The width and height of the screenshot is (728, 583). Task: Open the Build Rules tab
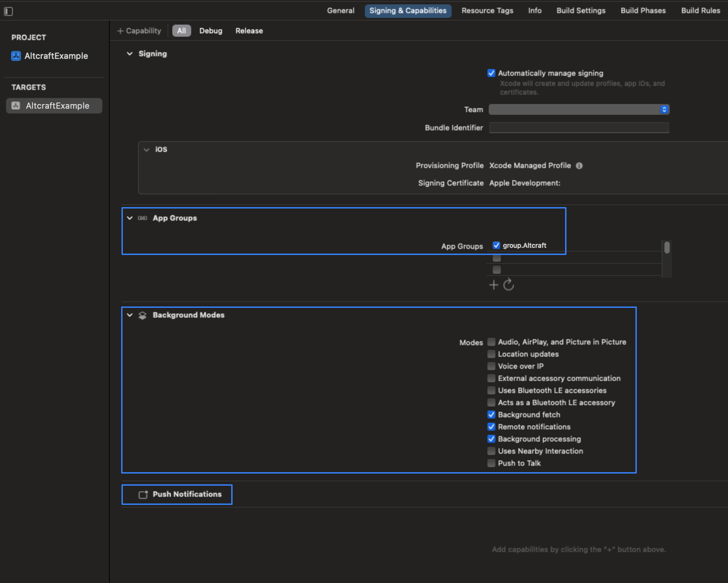click(701, 11)
